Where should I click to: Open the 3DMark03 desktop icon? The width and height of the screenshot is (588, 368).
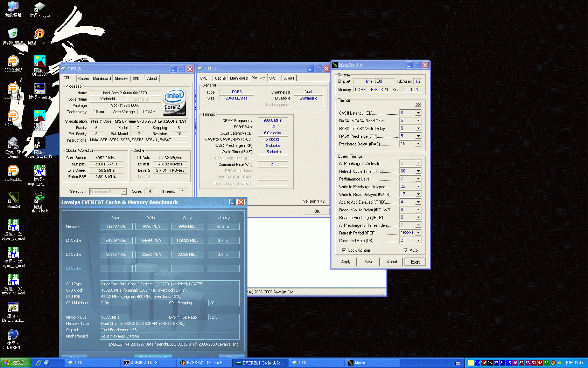(x=13, y=62)
